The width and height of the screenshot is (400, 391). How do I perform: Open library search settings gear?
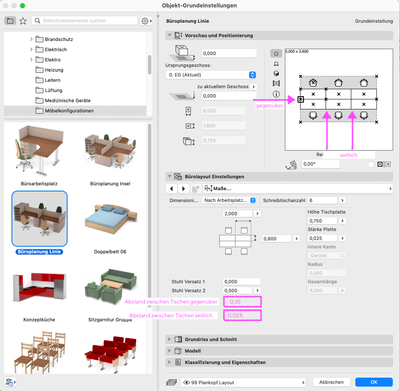[x=146, y=21]
